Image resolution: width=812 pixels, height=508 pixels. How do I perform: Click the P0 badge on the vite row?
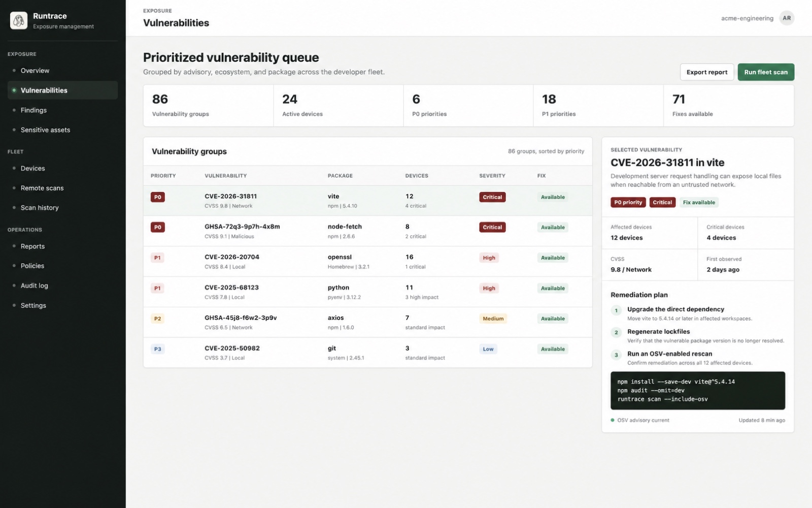(x=158, y=197)
